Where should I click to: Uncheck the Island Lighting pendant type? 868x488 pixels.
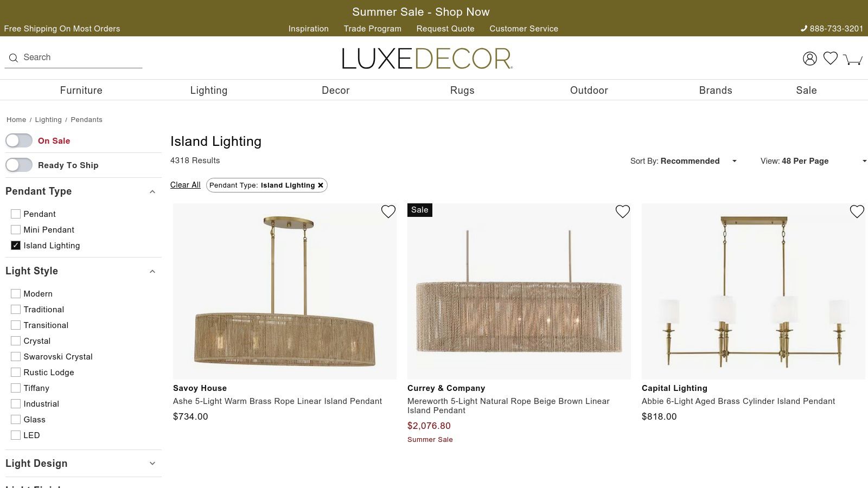(x=15, y=246)
